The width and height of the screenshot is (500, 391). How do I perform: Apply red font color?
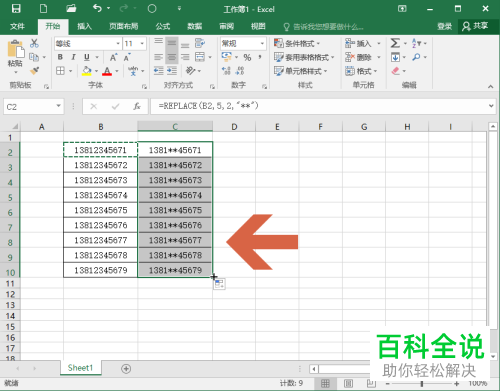107,71
